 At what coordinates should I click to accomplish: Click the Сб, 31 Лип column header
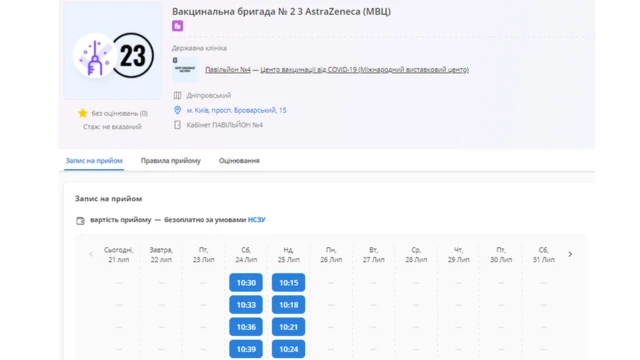543,255
